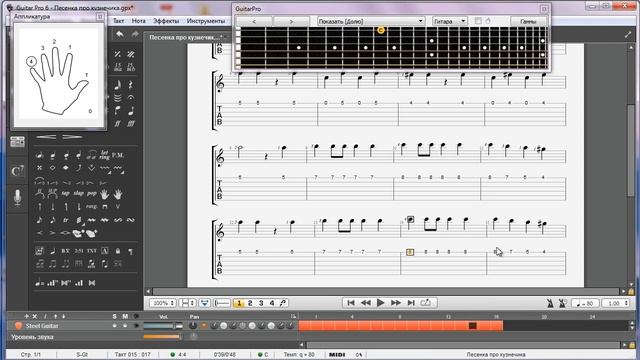This screenshot has height=360, width=640.
Task: Select the fff dynamics icon
Action: click(131, 123)
